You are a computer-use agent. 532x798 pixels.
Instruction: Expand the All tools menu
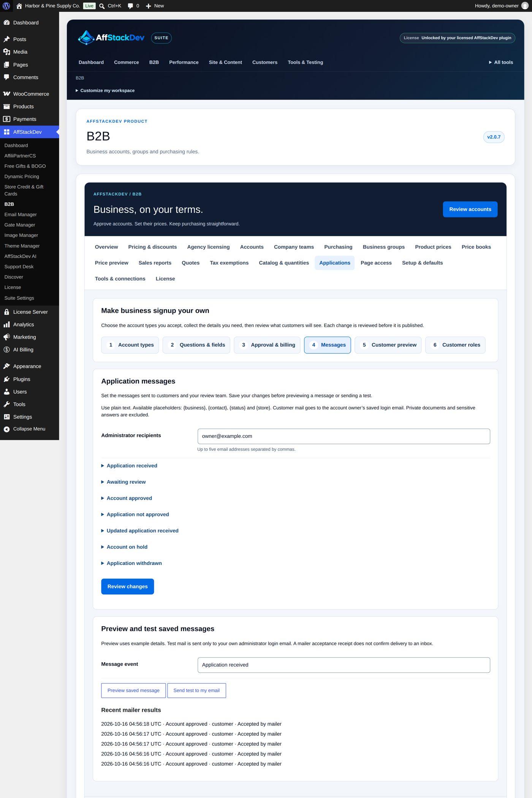pos(501,62)
